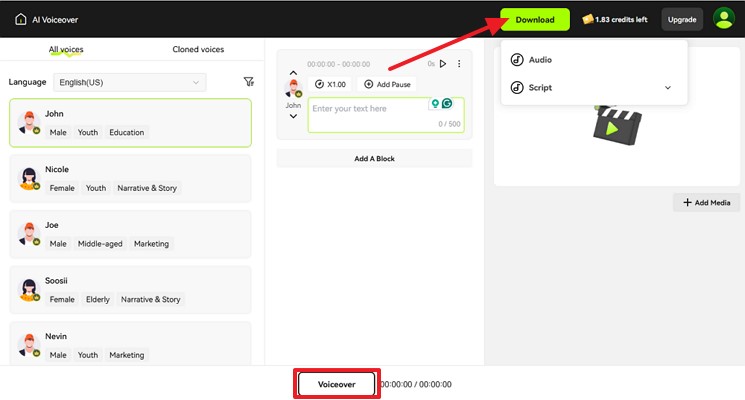Click the speed gauge icon X1.00
This screenshot has height=400, width=745.
click(319, 84)
